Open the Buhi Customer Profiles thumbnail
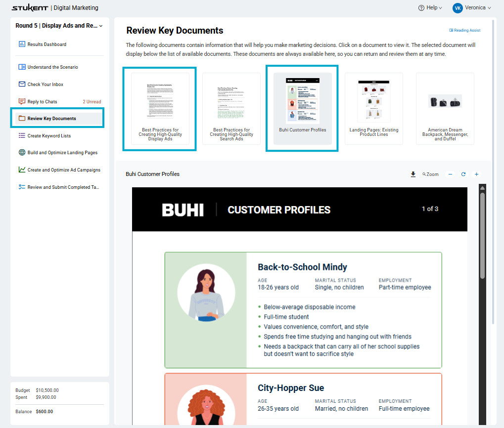 click(x=303, y=109)
